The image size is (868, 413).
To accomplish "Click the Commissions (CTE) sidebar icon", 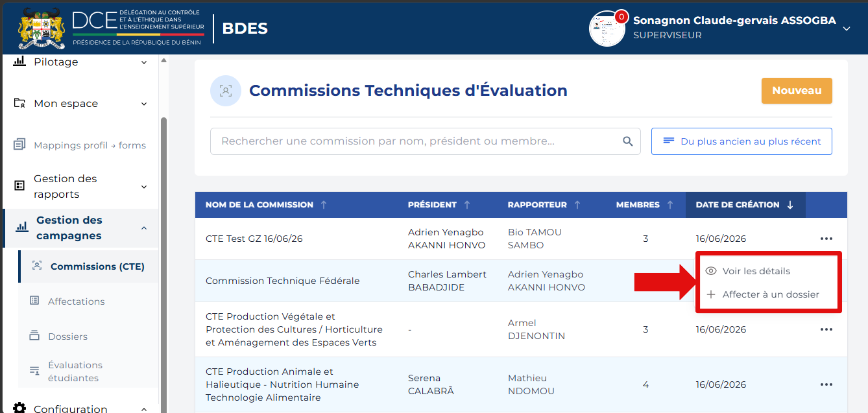I will 37,266.
